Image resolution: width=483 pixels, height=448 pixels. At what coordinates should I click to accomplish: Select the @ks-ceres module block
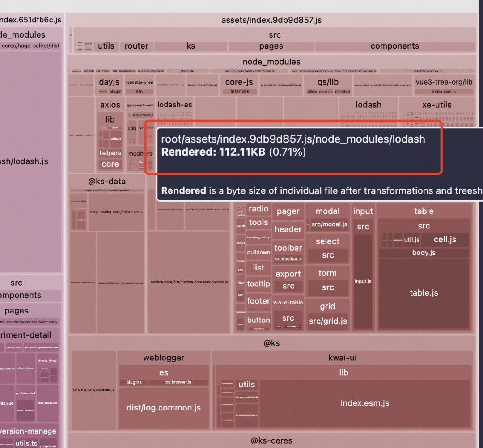pyautogui.click(x=271, y=440)
